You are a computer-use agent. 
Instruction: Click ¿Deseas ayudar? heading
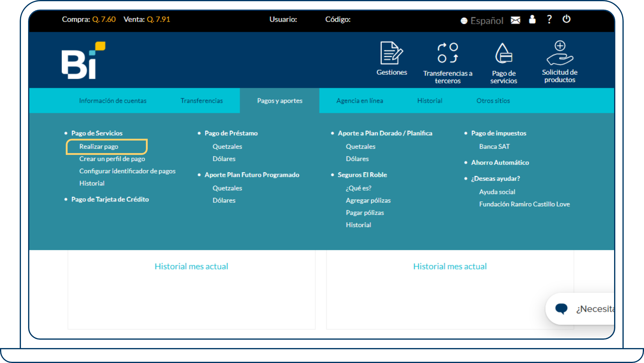495,179
